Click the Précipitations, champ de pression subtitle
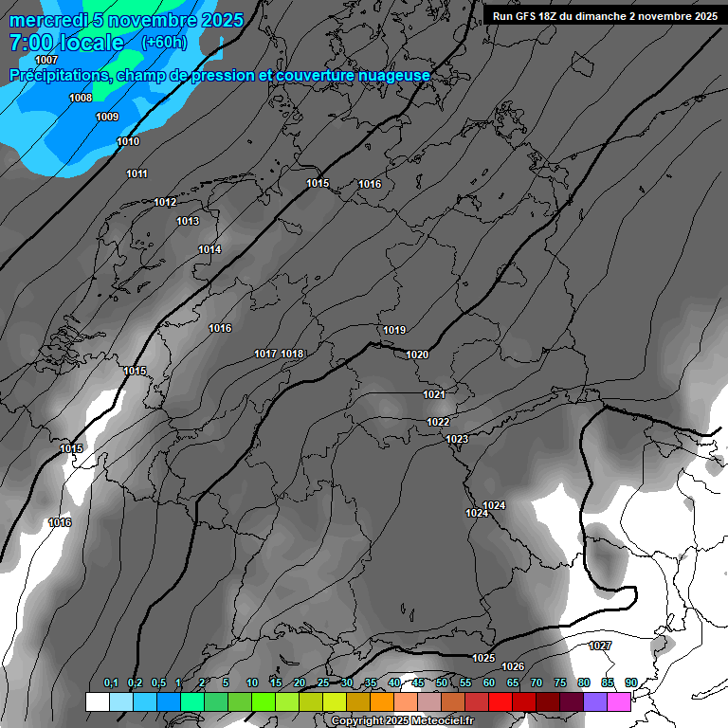 click(x=220, y=75)
